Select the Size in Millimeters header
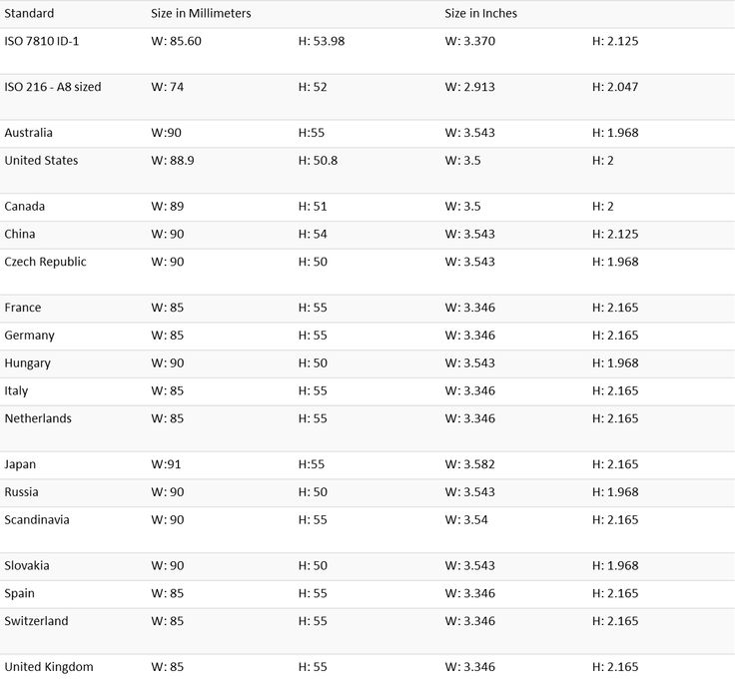Screen dimensions: 735x700 pos(201,13)
